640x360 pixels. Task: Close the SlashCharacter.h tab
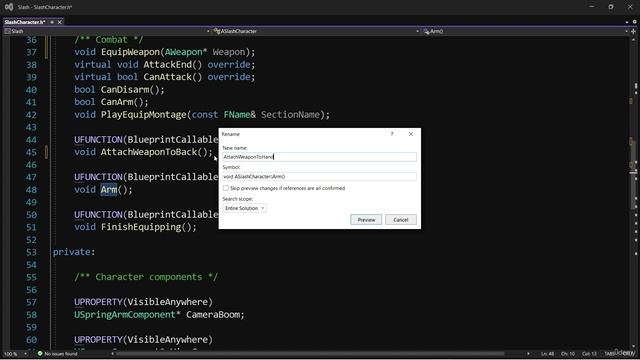click(x=60, y=22)
